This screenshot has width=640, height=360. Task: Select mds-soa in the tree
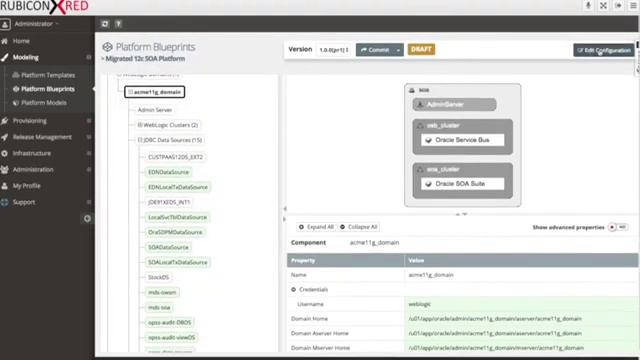159,307
